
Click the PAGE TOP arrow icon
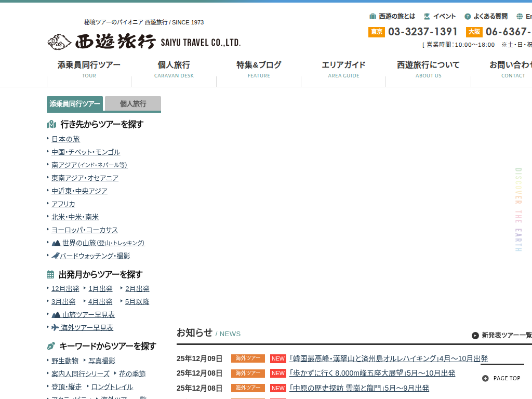click(485, 378)
